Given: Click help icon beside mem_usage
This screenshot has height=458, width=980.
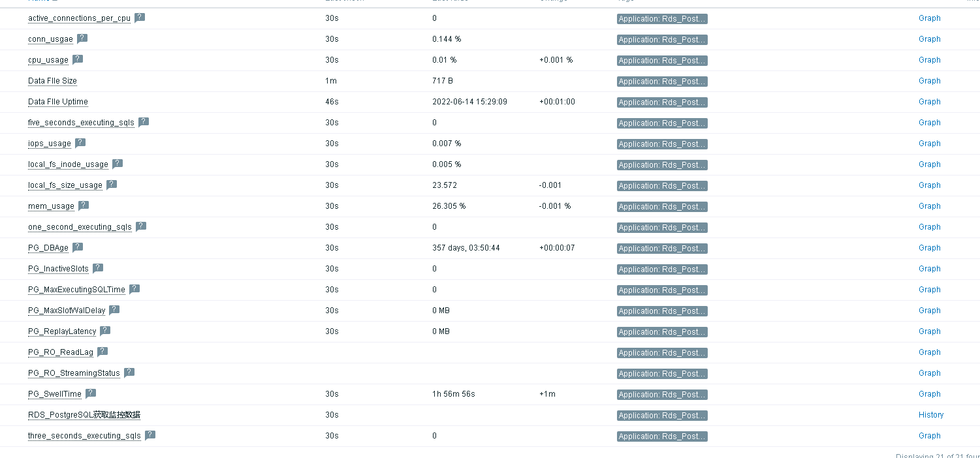Looking at the screenshot, I should click(x=84, y=206).
